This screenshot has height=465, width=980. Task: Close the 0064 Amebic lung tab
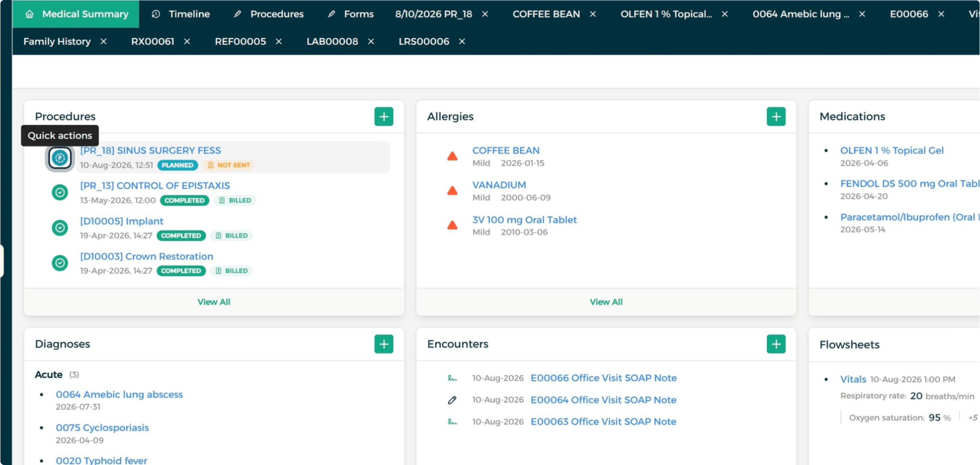[x=862, y=14]
